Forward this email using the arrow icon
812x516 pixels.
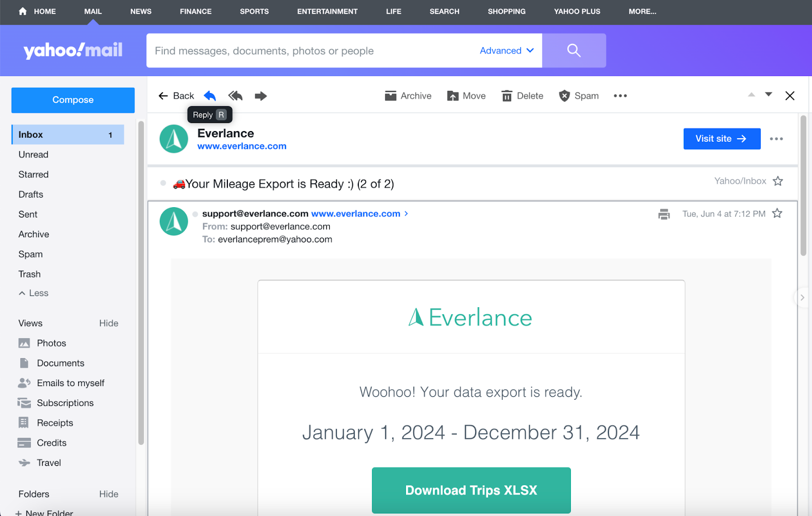(x=260, y=96)
